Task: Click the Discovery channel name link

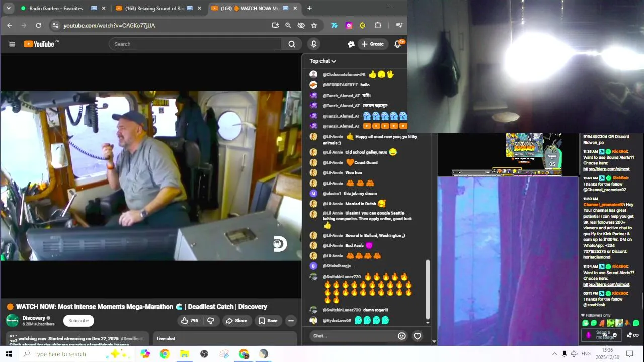Action: tap(34, 318)
